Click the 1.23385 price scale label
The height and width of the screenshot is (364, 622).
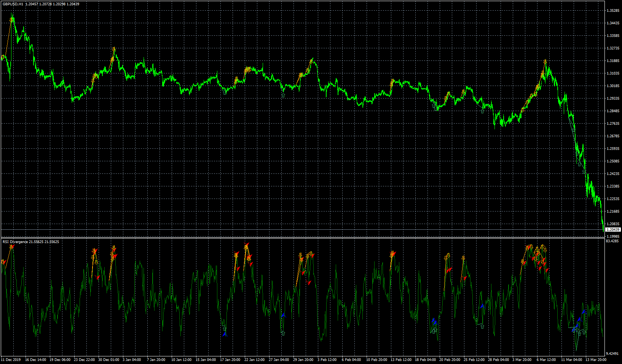613,186
